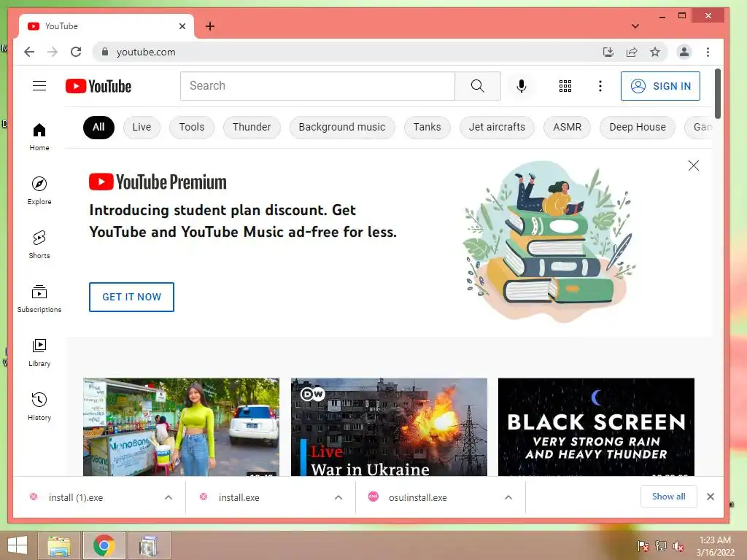Select the Background music chip
Viewport: 747px width, 560px height.
(342, 127)
